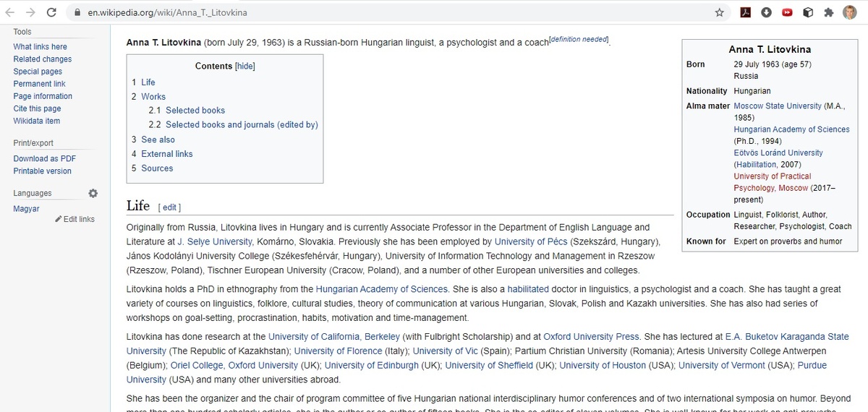Open the Adobe Acrobat PDF extension icon
The height and width of the screenshot is (412, 868).
[x=746, y=12]
